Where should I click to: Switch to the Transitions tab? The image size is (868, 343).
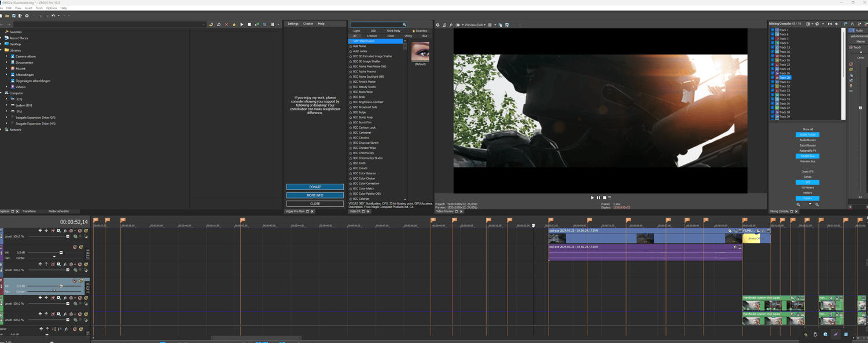pyautogui.click(x=29, y=211)
